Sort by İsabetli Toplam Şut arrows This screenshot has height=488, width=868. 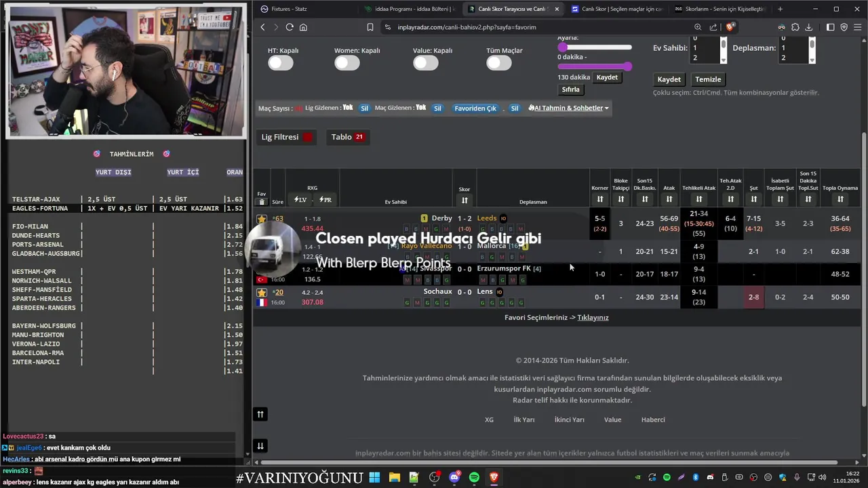pos(780,199)
